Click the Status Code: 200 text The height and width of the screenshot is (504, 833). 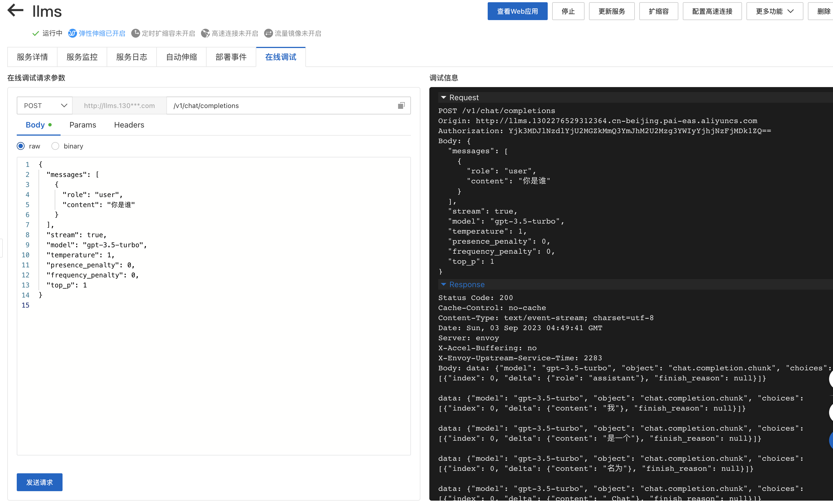(x=475, y=297)
